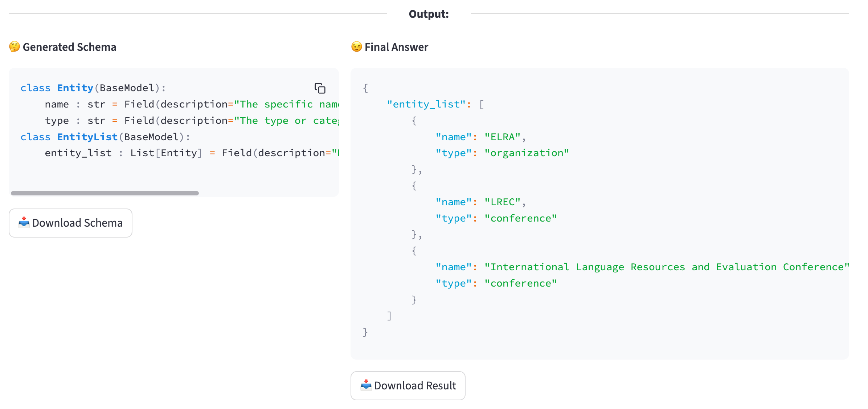Click the "LREC" value in the JSON
Viewport: 868px width, 409px height.
[x=502, y=202]
